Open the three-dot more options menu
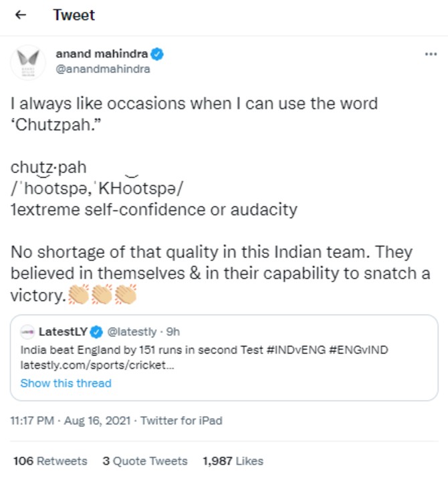 click(431, 54)
